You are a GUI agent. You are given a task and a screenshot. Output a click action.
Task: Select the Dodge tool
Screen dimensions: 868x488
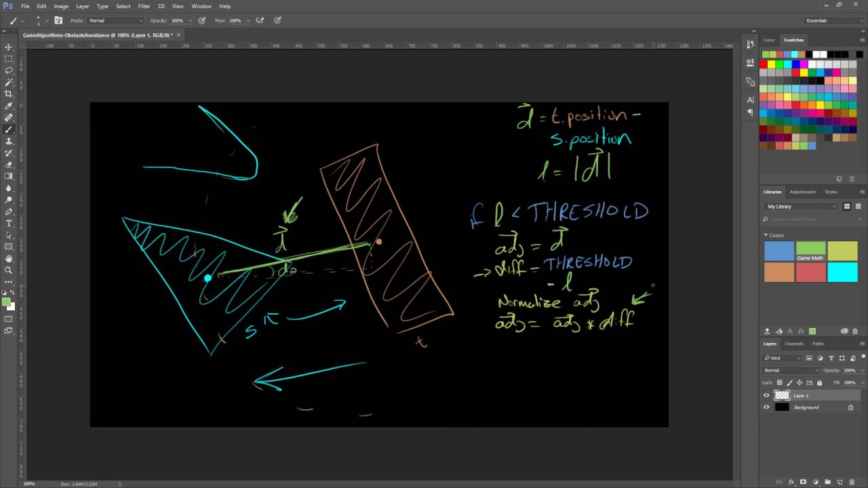[x=9, y=199]
